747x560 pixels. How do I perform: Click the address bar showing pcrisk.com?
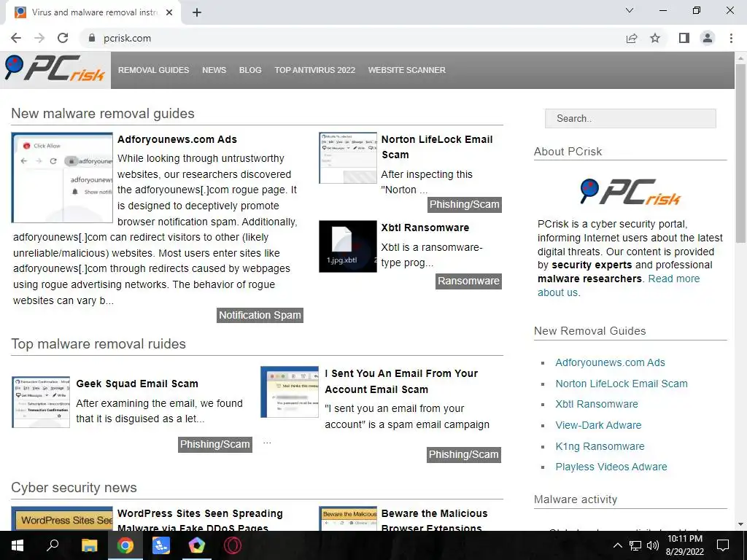click(352, 38)
